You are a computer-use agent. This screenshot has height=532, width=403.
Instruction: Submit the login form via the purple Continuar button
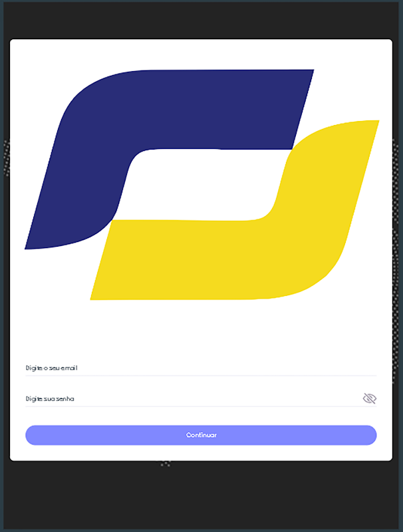point(201,435)
